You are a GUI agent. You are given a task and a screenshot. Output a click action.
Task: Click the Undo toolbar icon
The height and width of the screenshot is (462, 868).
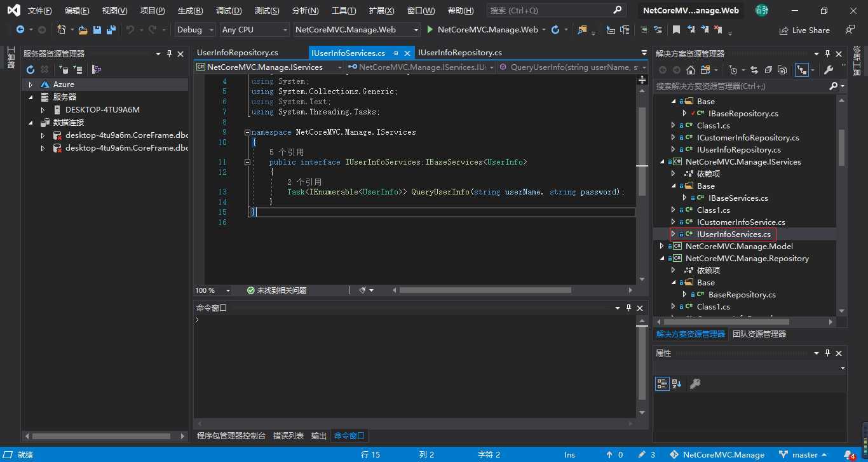pyautogui.click(x=130, y=30)
